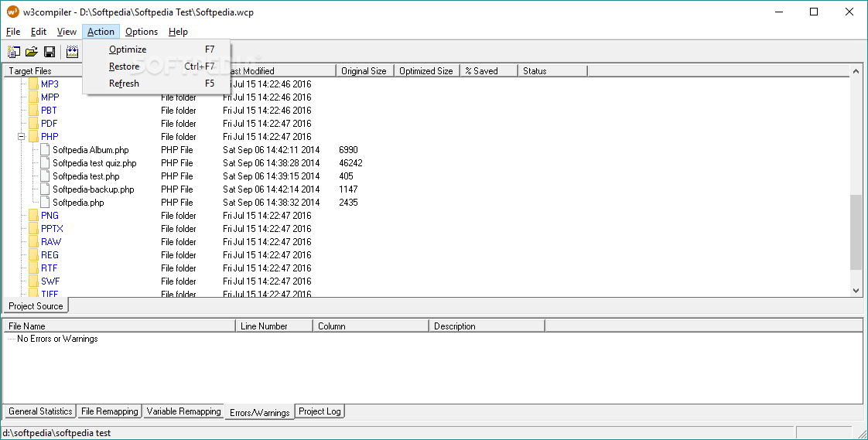Image resolution: width=868 pixels, height=440 pixels.
Task: Open the Options menu
Action: coord(141,32)
